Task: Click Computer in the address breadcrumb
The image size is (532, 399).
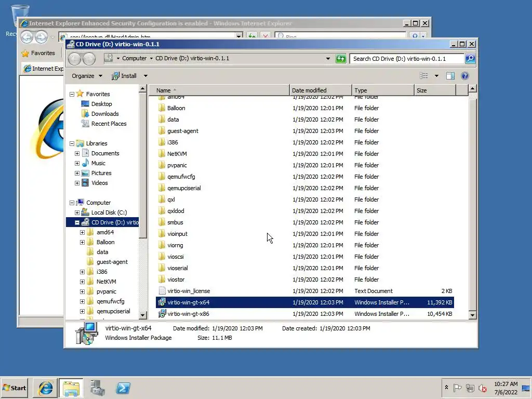Action: [135, 58]
